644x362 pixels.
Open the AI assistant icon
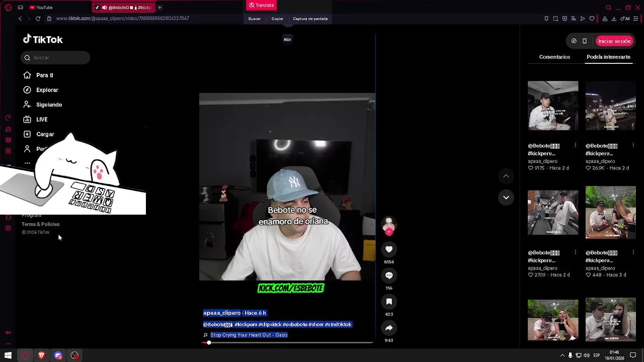point(626,19)
